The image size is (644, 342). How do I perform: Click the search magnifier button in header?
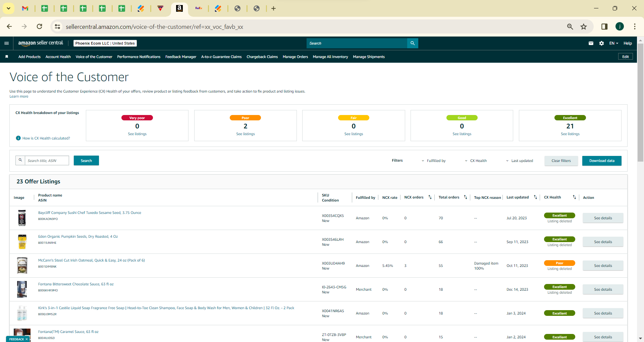(413, 43)
